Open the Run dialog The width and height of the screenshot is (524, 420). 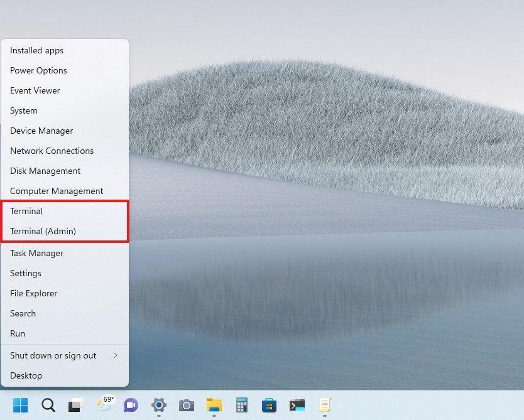click(17, 333)
